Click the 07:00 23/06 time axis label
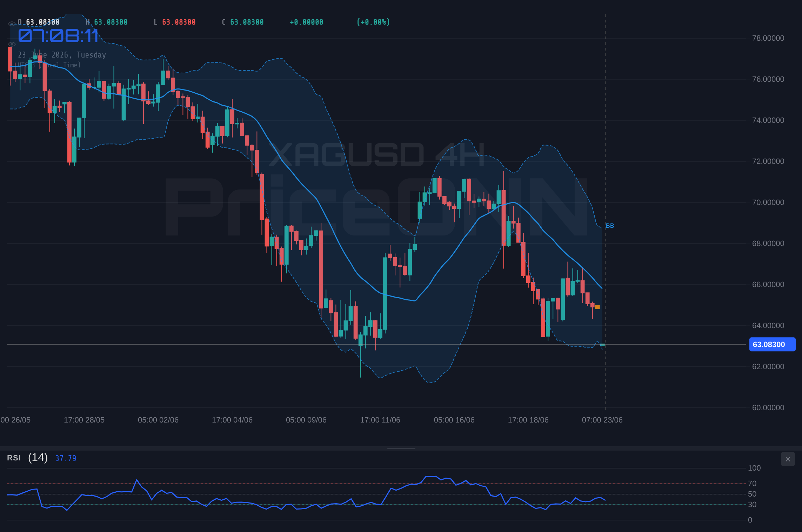Screen dimensions: 802x532 [x=602, y=420]
